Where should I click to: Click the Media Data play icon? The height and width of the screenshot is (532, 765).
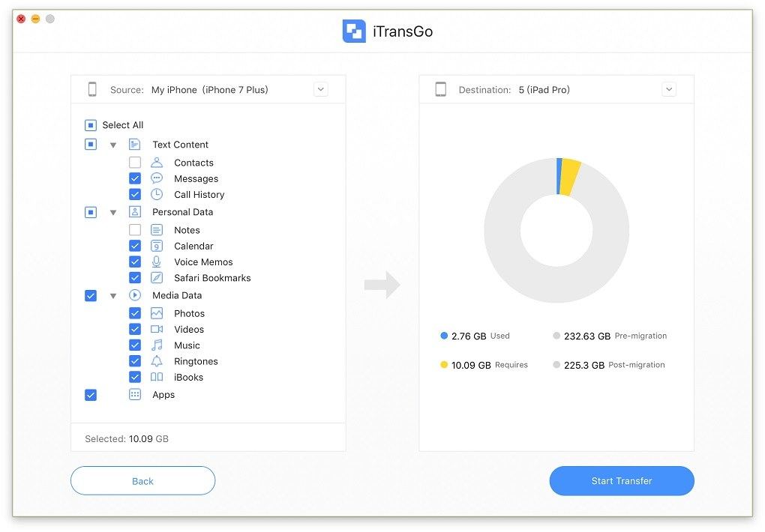pos(135,295)
